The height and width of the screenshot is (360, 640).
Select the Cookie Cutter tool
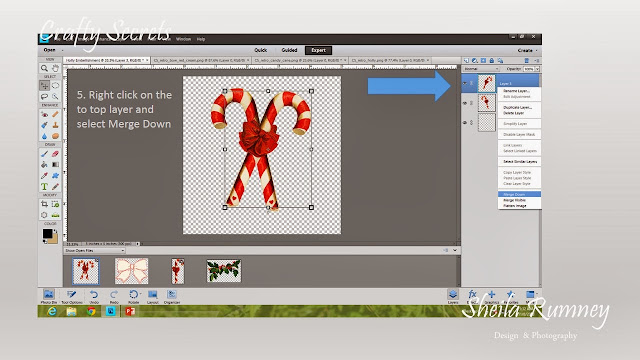tap(44, 215)
